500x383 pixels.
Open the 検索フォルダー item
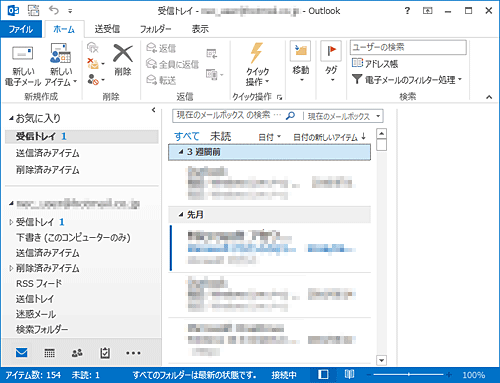[x=42, y=329]
